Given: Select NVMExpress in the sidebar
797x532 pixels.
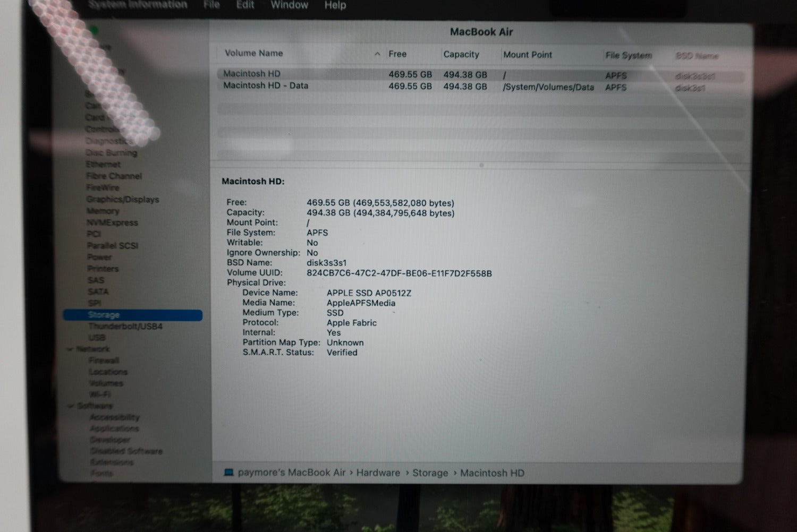Looking at the screenshot, I should pos(112,223).
